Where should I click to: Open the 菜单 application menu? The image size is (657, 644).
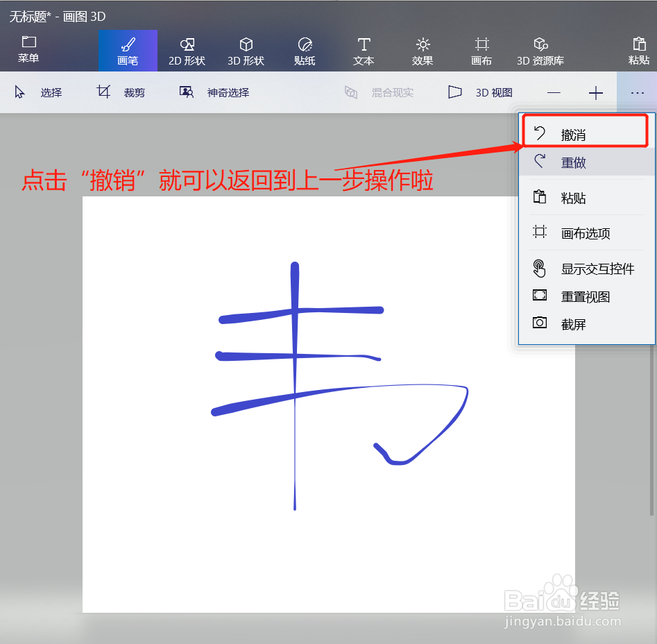coord(28,51)
